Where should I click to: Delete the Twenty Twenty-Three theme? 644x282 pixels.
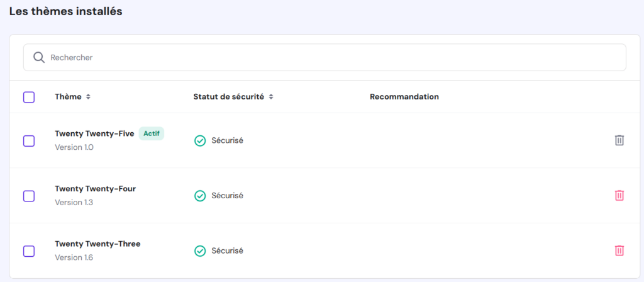[x=619, y=251]
